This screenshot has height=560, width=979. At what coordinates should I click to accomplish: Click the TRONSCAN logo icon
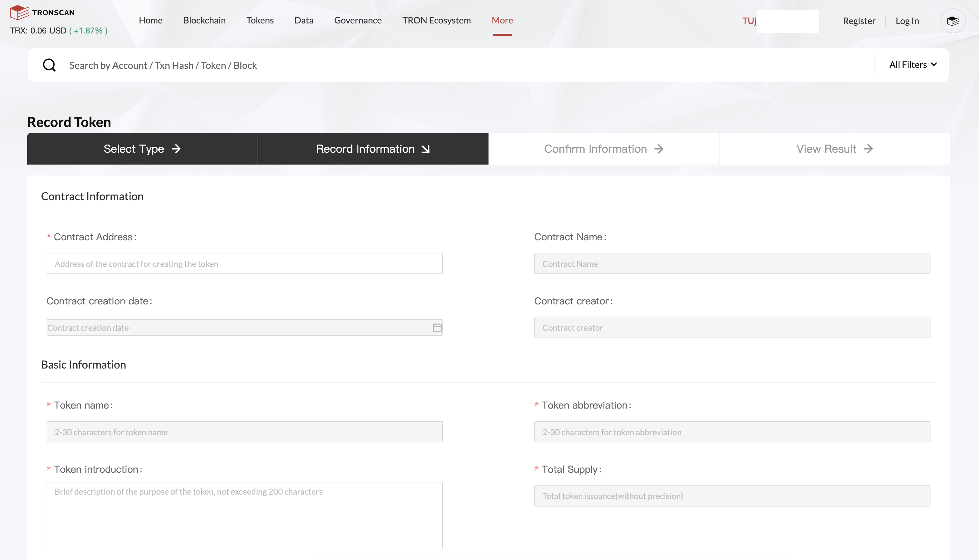tap(19, 12)
